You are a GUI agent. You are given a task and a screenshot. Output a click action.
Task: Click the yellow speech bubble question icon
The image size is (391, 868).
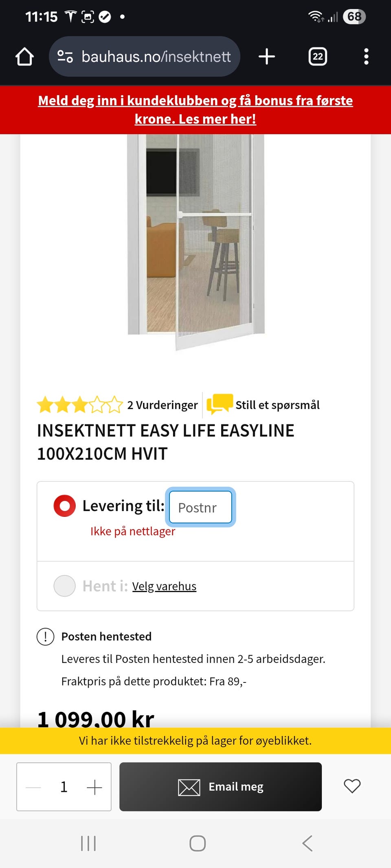(220, 404)
